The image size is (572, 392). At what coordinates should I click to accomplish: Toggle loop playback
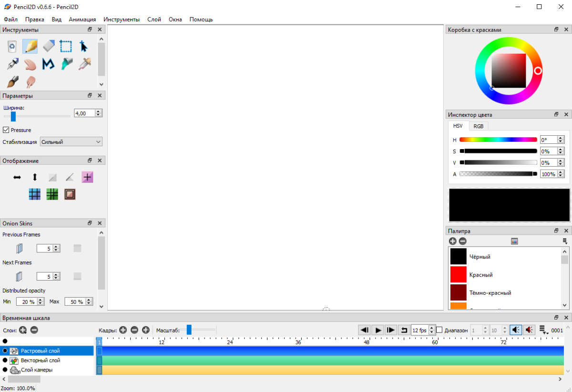404,330
